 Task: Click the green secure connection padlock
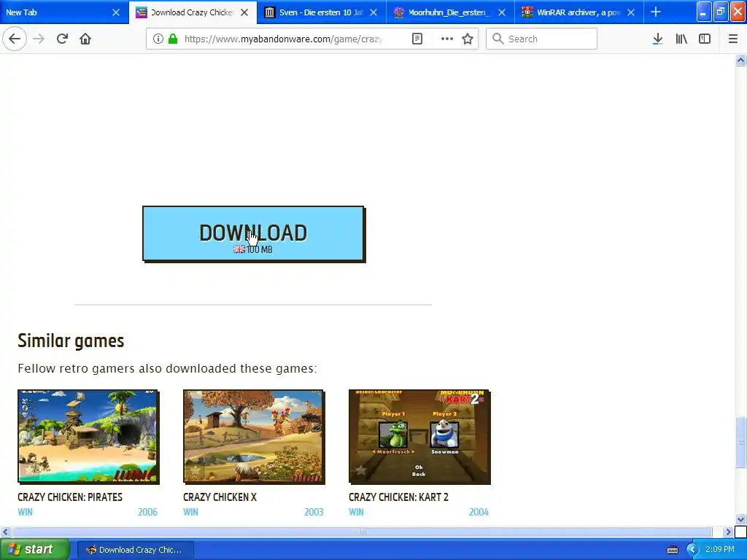point(173,39)
